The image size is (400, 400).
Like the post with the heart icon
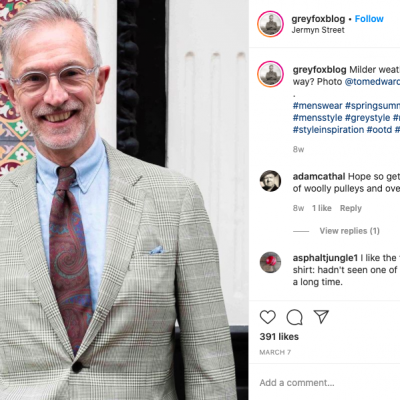268,317
